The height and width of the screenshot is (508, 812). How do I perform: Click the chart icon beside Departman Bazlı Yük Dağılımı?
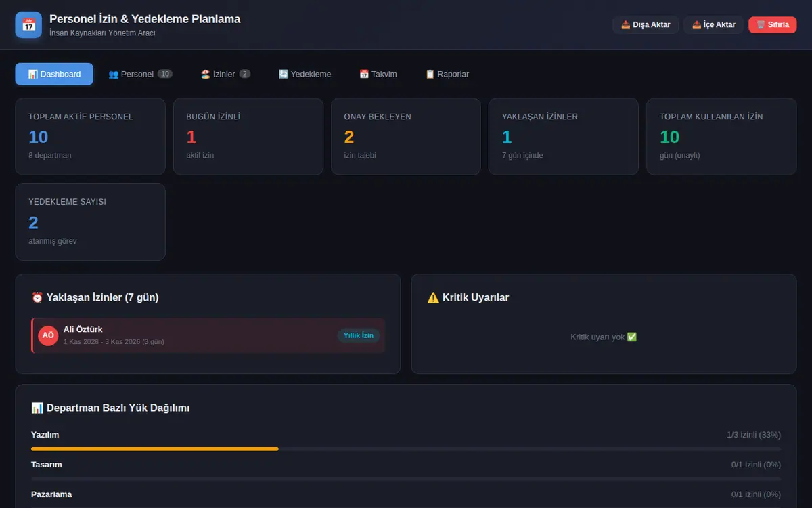[37, 408]
